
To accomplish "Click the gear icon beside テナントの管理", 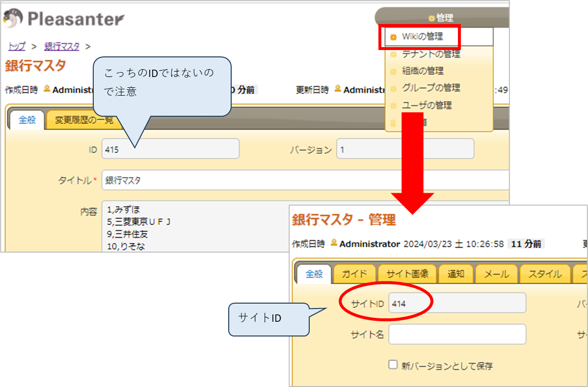I will 393,55.
